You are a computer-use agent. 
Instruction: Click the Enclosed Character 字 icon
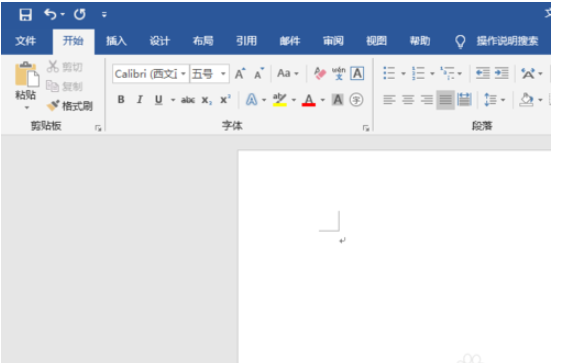coord(356,100)
